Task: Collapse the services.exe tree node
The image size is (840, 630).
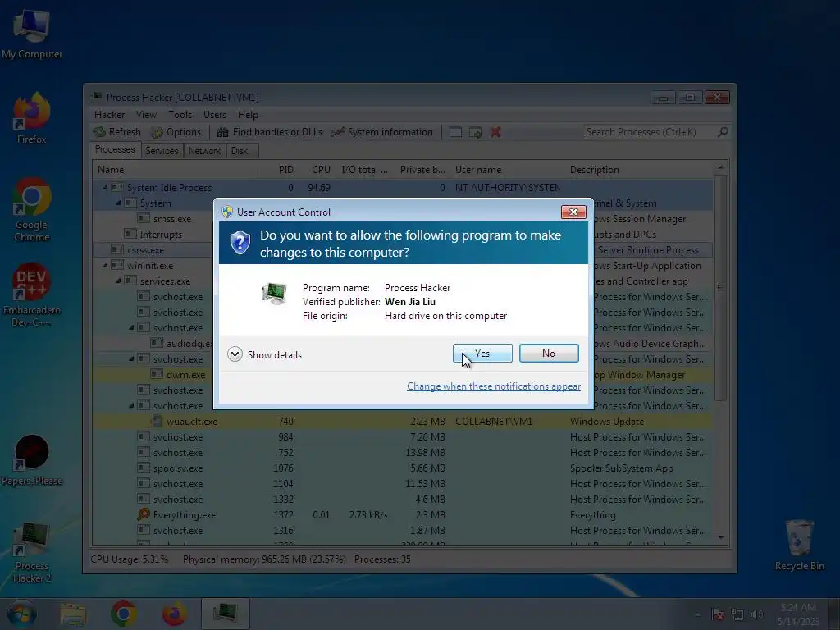Action: coord(118,281)
